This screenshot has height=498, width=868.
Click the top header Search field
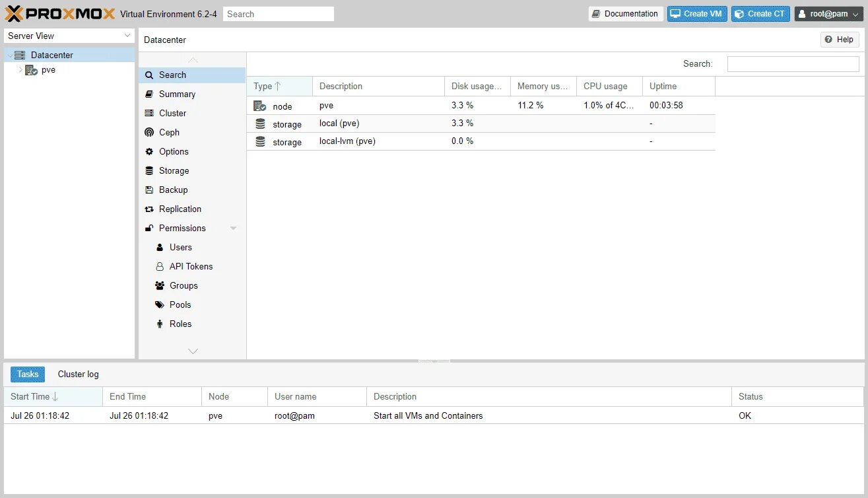(x=279, y=14)
